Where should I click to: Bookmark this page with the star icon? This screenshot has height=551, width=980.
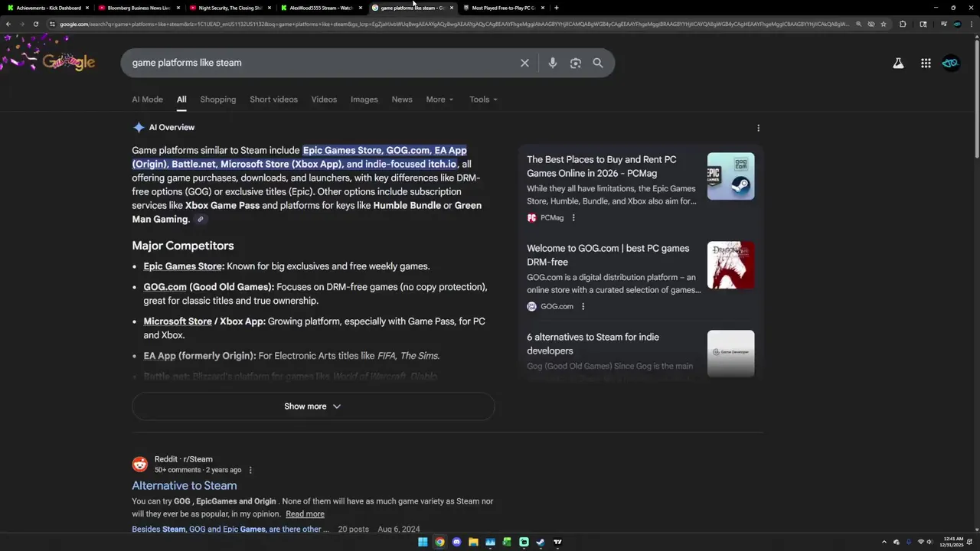click(884, 24)
